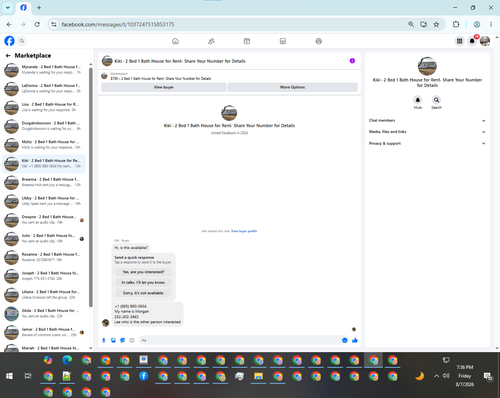This screenshot has height=398, width=500.
Task: Go to the Facebook Home icon
Action: point(175,41)
